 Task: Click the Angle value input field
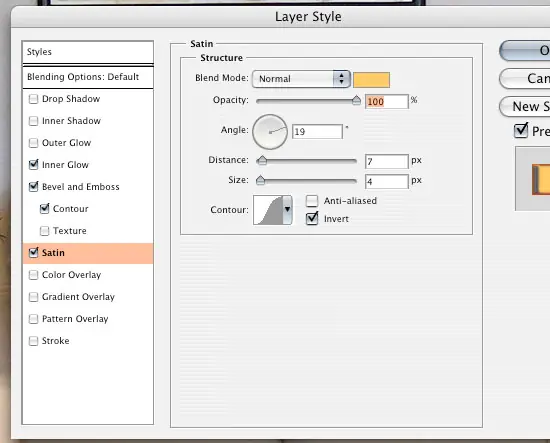[317, 132]
